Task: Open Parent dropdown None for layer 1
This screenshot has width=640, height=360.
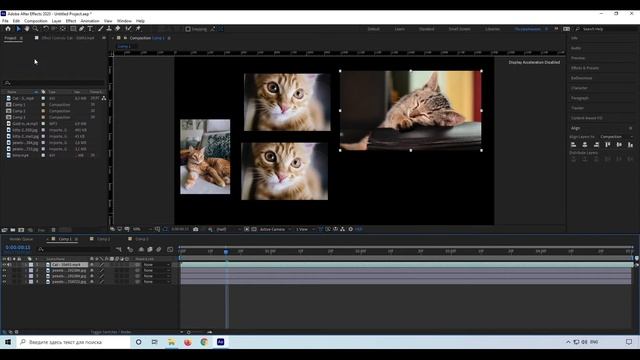Action: click(156, 265)
